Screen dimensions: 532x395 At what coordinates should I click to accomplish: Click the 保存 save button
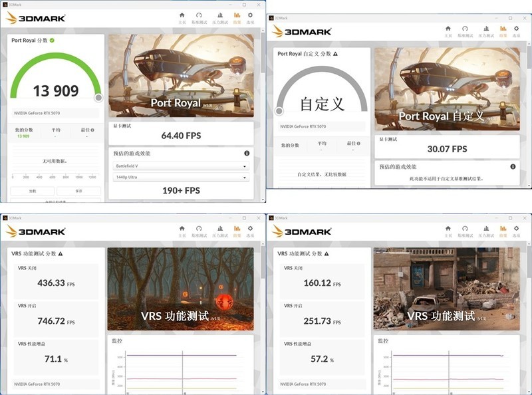tap(78, 190)
